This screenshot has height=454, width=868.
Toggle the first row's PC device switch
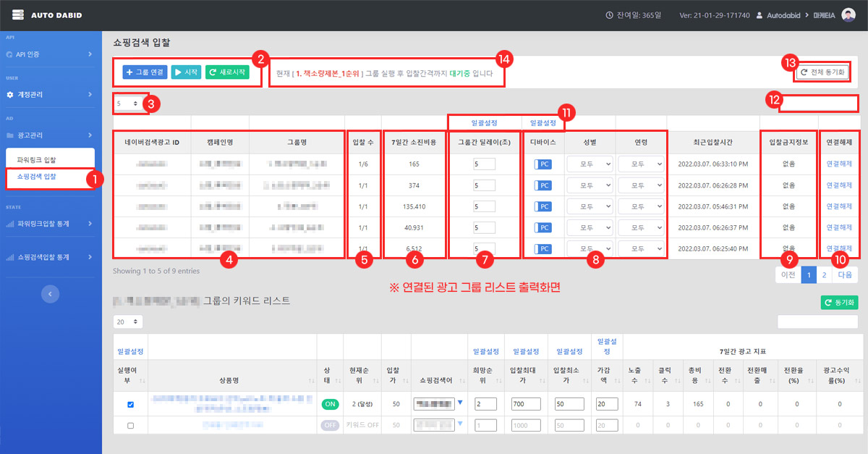pos(542,164)
